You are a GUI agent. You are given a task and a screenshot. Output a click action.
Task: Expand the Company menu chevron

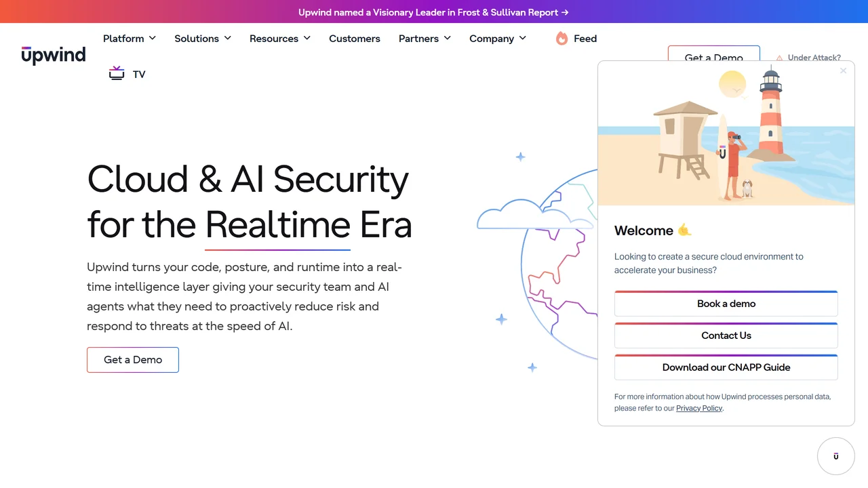(523, 39)
